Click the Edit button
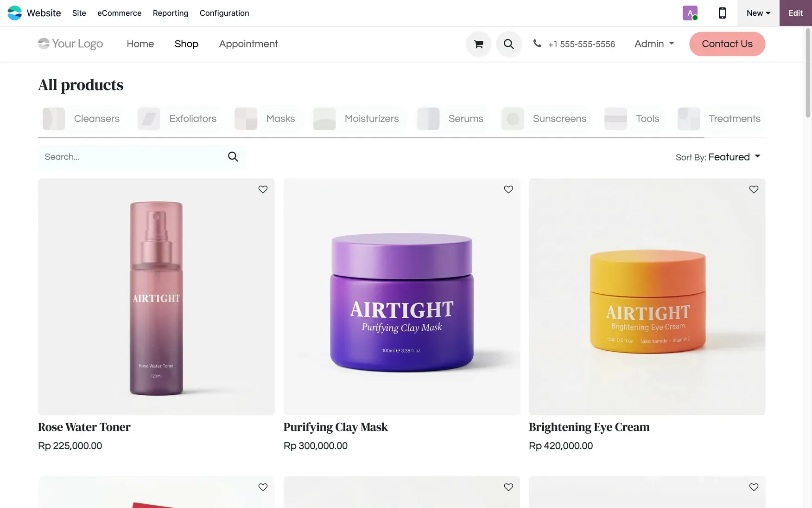Viewport: 812px width, 508px height. 795,13
